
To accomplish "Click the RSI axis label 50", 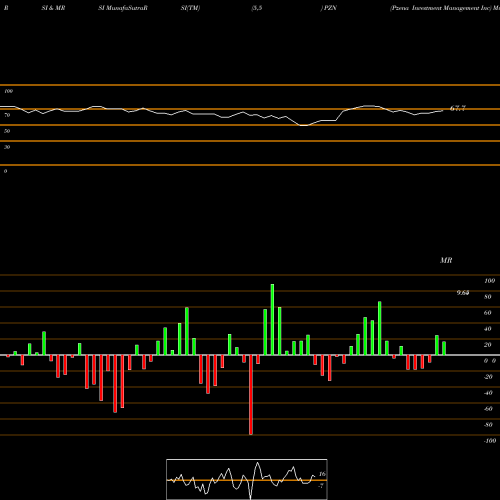I will coord(7,131).
